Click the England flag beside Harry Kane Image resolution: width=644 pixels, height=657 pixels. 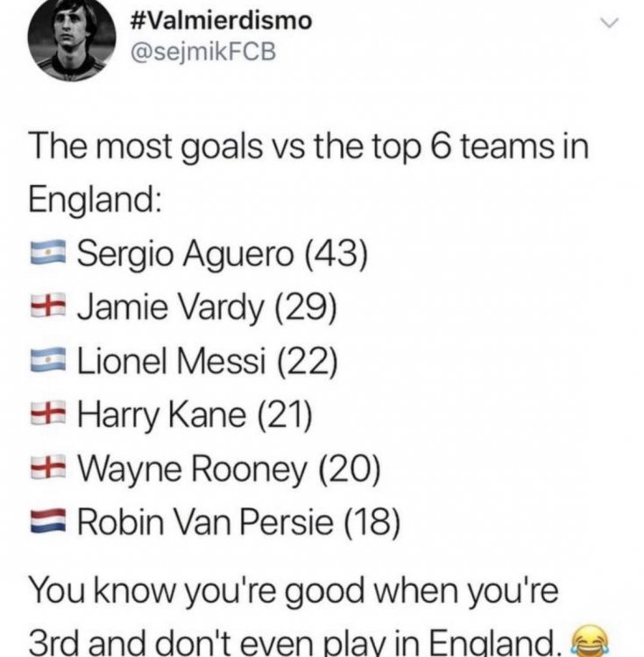coord(48,412)
